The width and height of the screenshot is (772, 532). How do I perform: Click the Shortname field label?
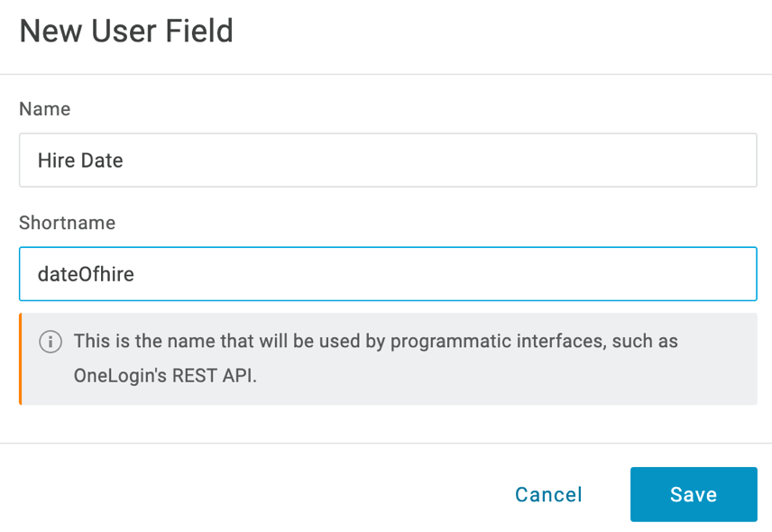(x=67, y=223)
